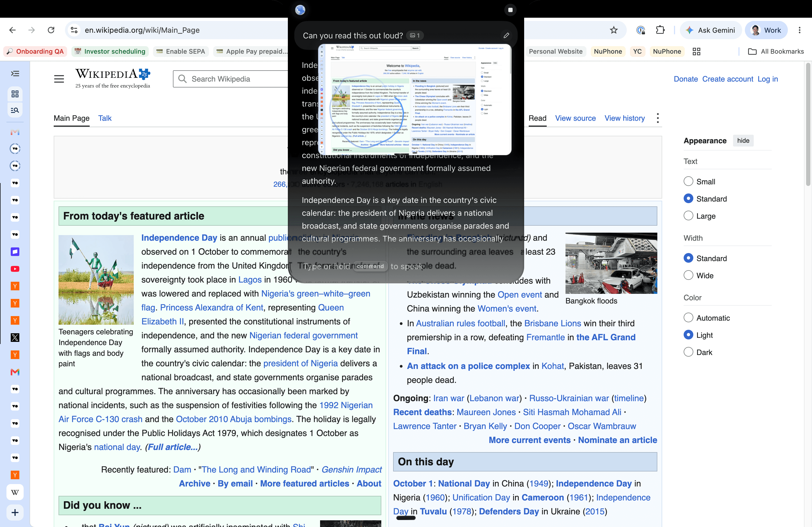
Task: Click the site information icon in address bar
Action: 74,30
